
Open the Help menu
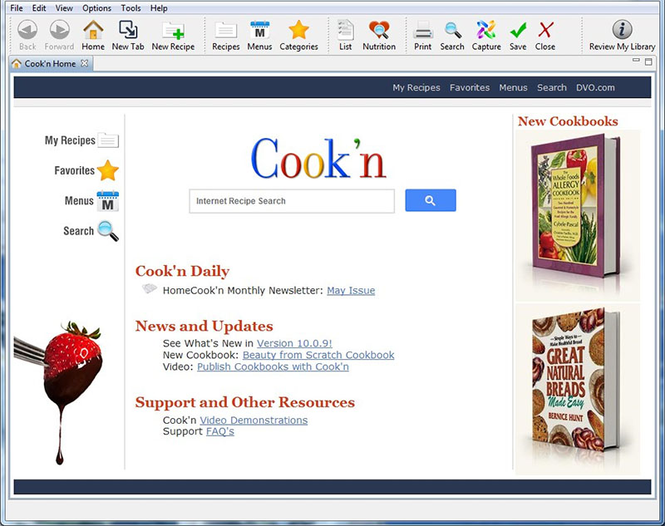[x=159, y=8]
